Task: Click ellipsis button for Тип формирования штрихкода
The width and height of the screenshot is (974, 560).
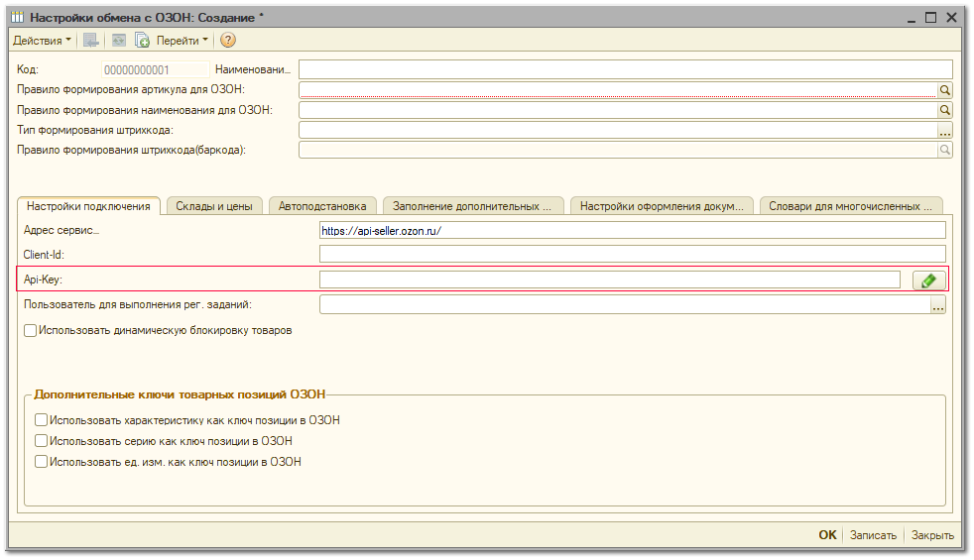Action: tap(944, 131)
